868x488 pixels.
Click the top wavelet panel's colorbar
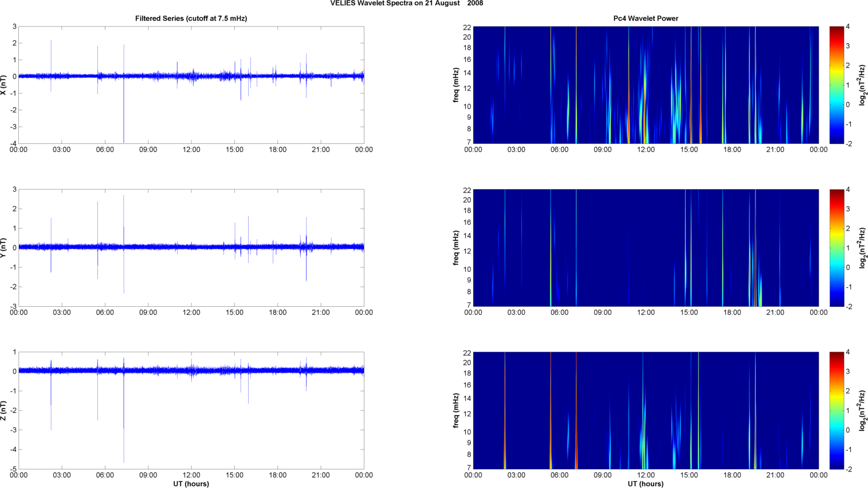836,85
